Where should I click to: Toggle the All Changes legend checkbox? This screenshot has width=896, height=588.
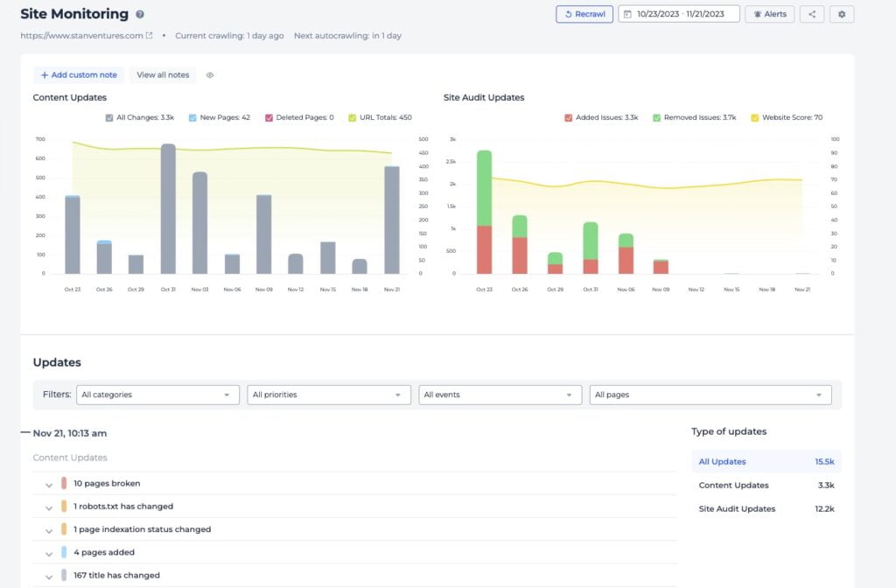point(109,117)
